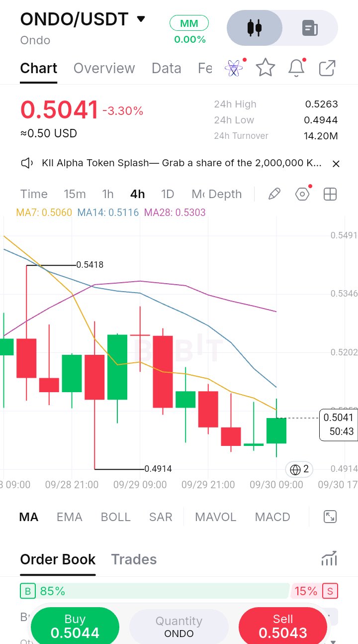Image resolution: width=358 pixels, height=644 pixels.
Task: Open the depth chart icon beside Trades
Action: point(329,558)
